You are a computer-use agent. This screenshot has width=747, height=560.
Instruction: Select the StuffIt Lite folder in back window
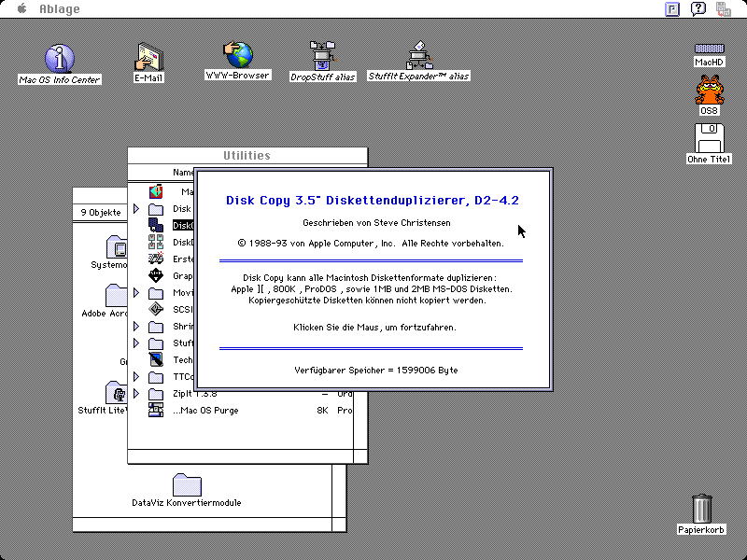point(117,392)
